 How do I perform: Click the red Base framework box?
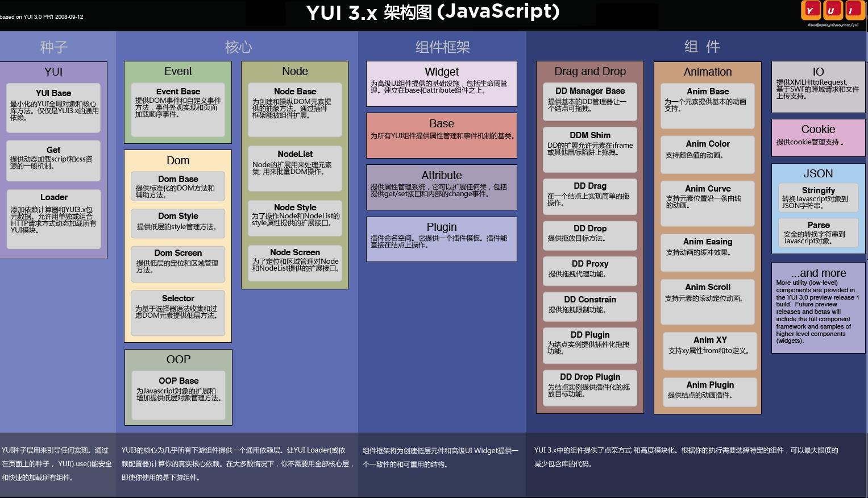coord(442,135)
